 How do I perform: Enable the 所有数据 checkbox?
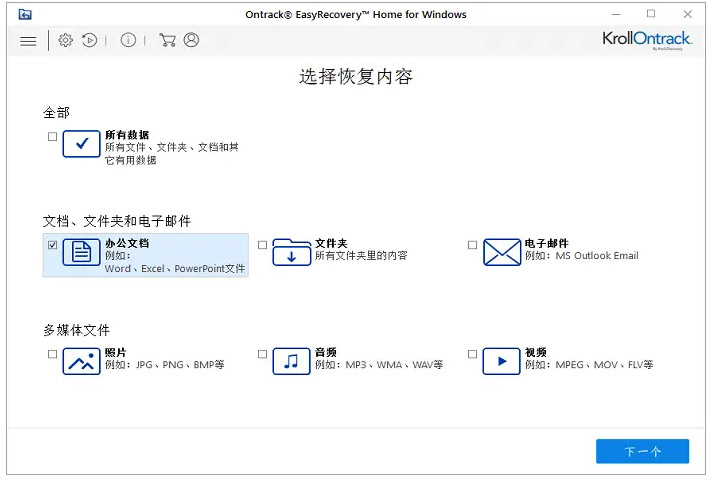point(52,136)
